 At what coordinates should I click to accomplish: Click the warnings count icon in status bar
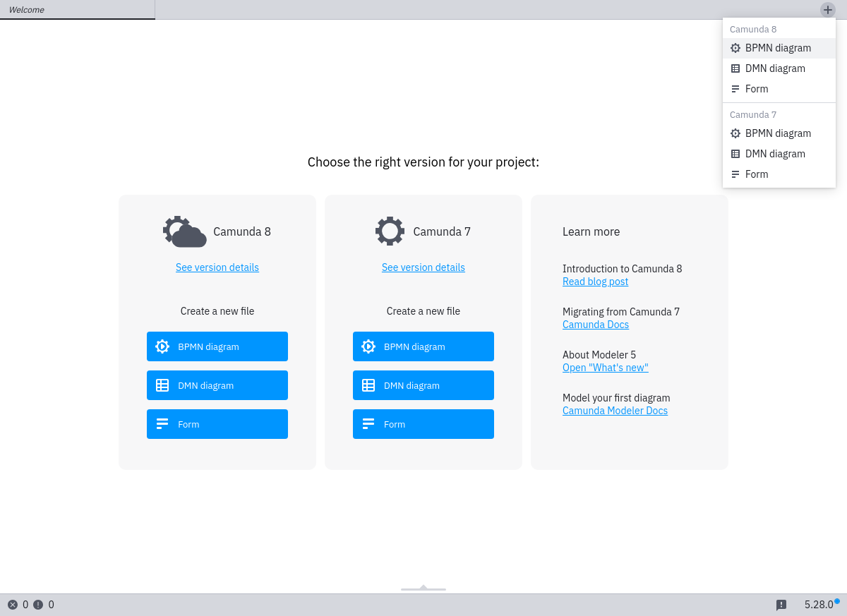[x=38, y=605]
